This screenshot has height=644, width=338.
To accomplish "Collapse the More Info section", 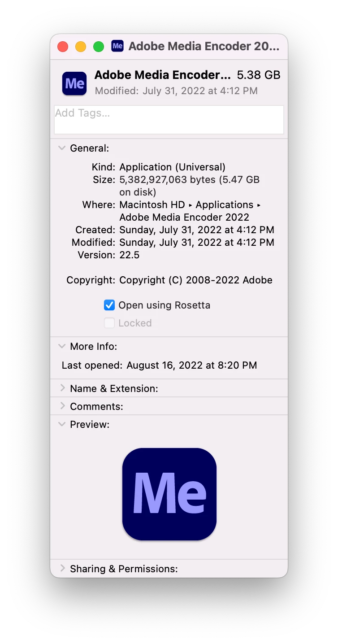I will tap(62, 347).
